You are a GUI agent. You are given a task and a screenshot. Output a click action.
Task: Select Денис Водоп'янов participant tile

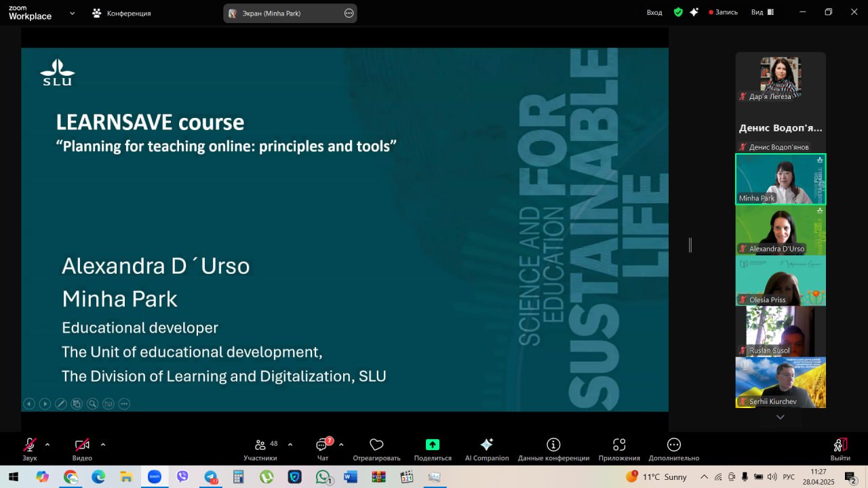pyautogui.click(x=781, y=128)
